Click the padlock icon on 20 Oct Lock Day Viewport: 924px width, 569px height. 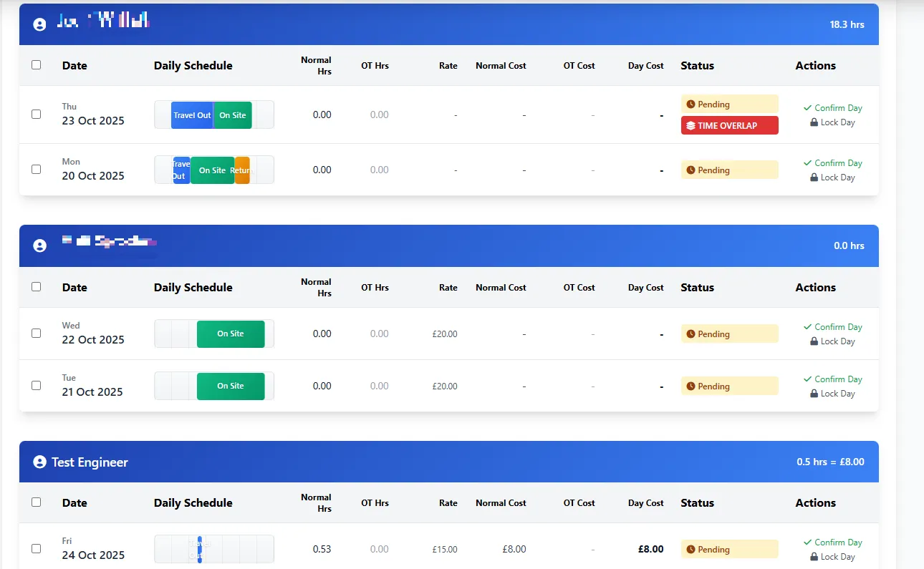pos(814,177)
